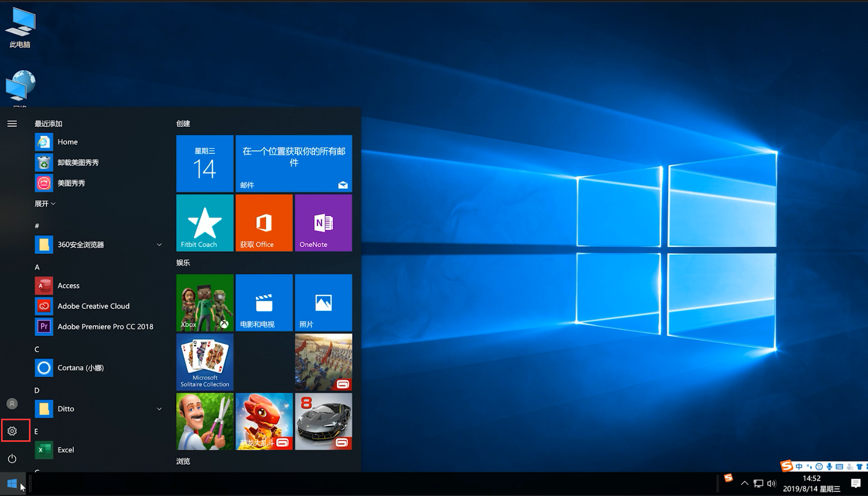
Task: Open 卸载美图秀秀 uninstaller entry
Action: [98, 163]
